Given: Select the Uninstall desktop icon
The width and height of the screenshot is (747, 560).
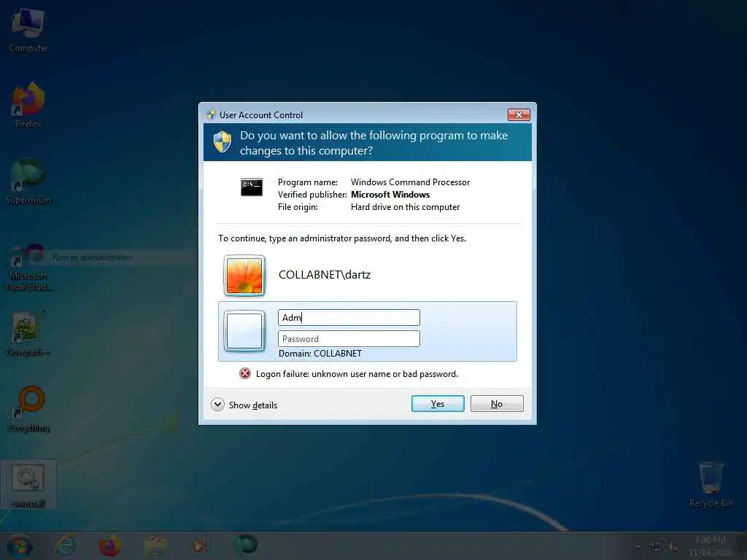Looking at the screenshot, I should 28,485.
